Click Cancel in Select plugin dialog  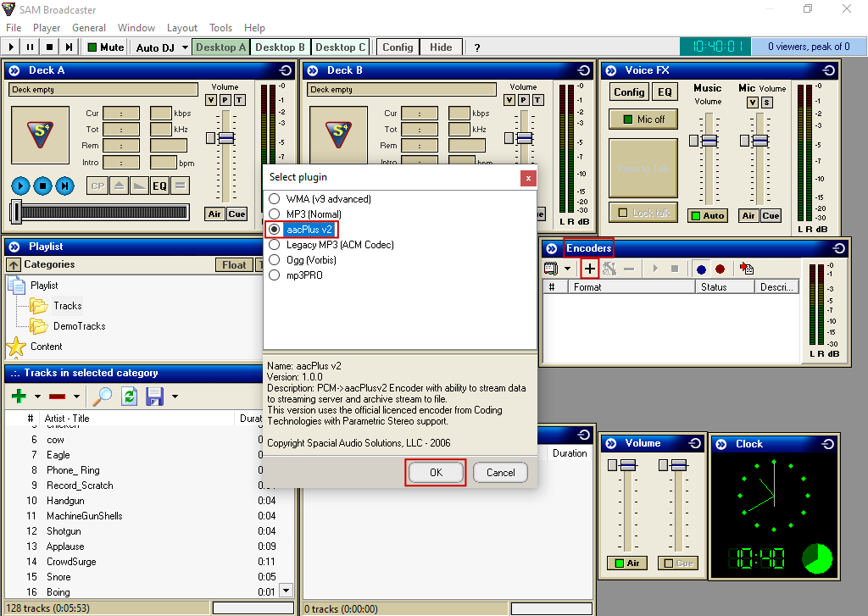click(500, 473)
